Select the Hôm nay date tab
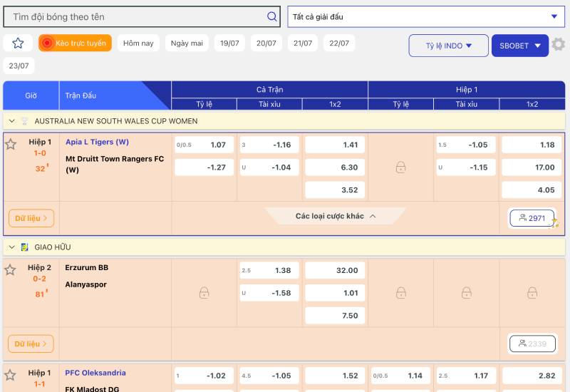Screen dimensions: 570x392 (138, 43)
